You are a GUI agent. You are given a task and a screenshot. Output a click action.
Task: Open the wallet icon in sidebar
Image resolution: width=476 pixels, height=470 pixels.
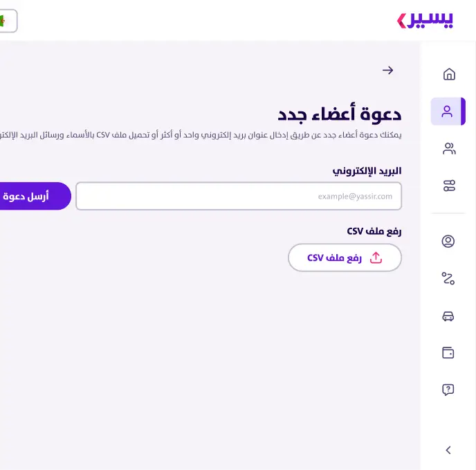[x=448, y=353]
